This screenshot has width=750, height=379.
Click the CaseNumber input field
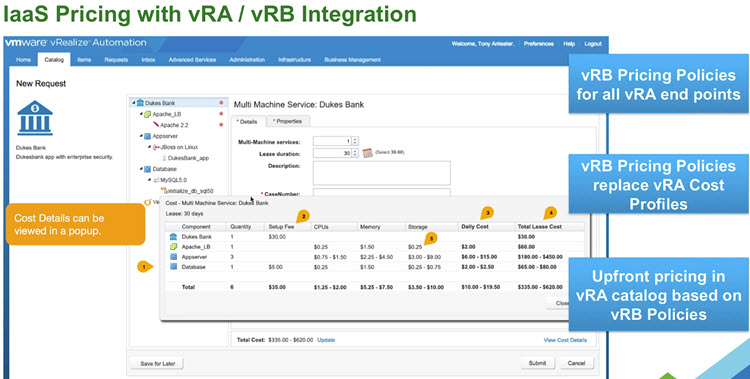click(x=382, y=192)
